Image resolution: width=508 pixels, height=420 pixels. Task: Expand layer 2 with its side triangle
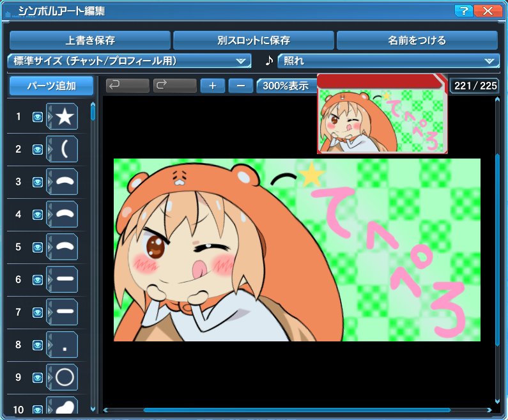[50, 149]
